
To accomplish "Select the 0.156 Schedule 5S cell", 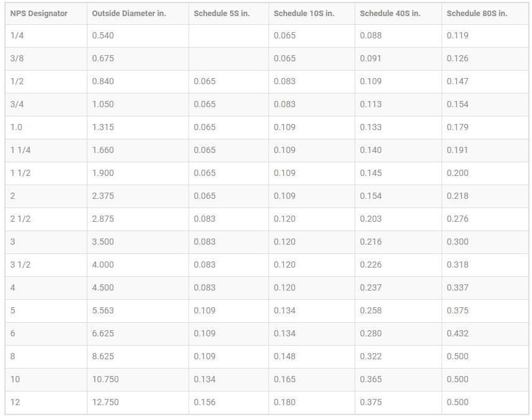I will click(205, 402).
